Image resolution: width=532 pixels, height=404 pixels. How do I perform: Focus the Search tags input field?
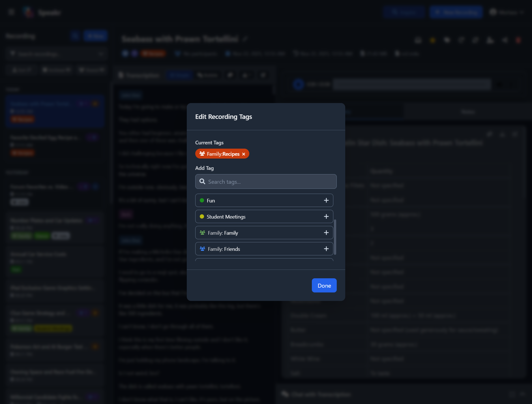269,182
